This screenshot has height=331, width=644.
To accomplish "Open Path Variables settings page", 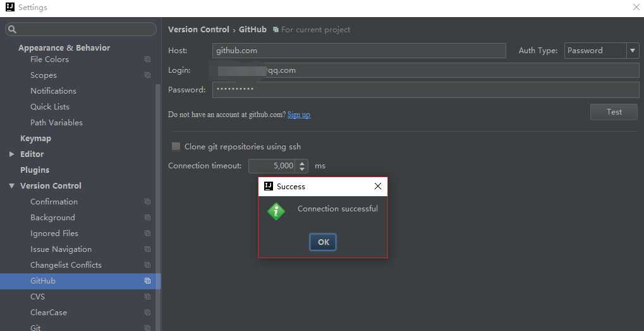I will pos(56,123).
